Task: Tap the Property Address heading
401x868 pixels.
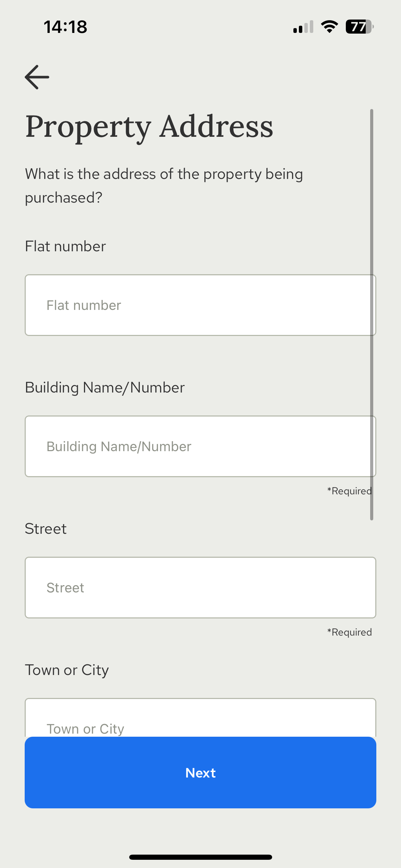Action: tap(149, 127)
